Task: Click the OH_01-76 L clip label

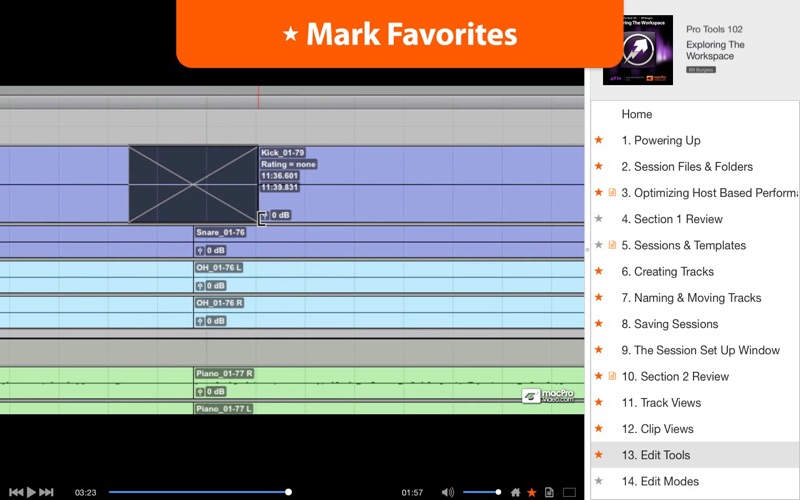Action: pyautogui.click(x=219, y=267)
